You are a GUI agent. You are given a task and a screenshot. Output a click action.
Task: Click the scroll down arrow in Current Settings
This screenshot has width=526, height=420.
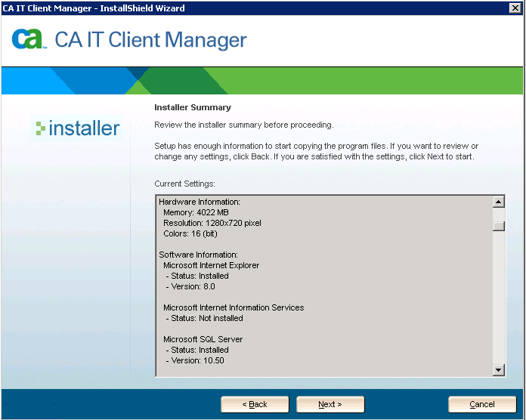pos(499,369)
